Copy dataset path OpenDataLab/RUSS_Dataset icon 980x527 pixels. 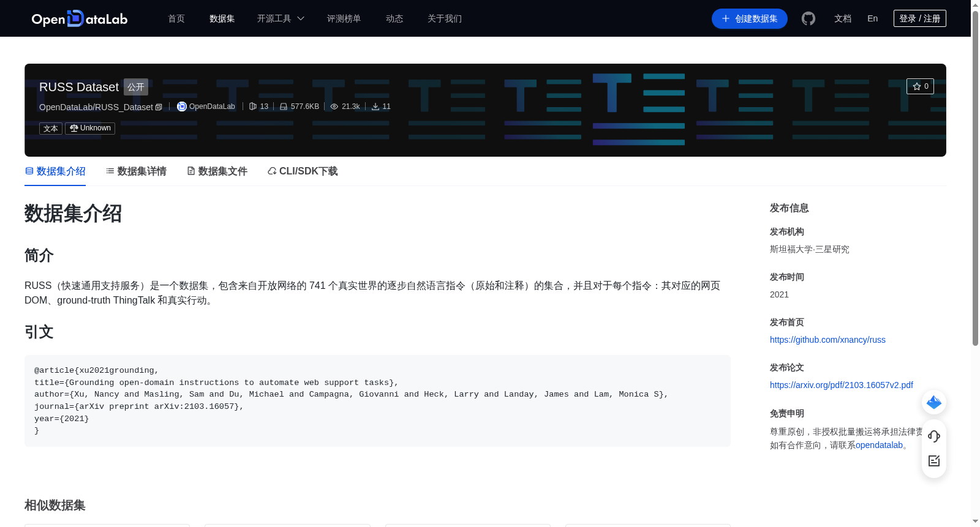tap(159, 107)
